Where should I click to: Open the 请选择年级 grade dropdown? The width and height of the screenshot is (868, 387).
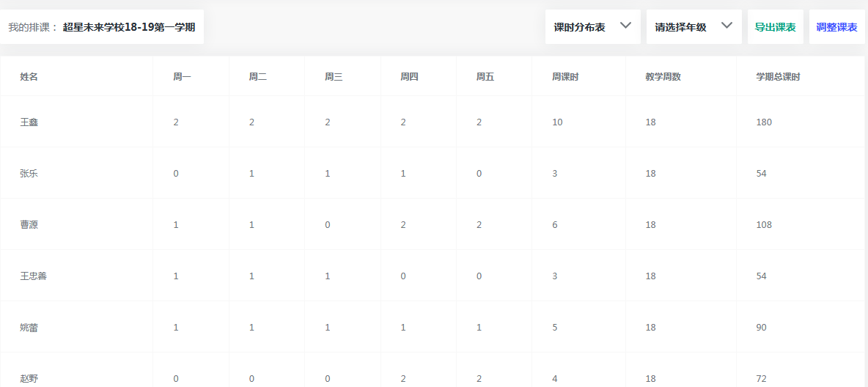click(694, 26)
